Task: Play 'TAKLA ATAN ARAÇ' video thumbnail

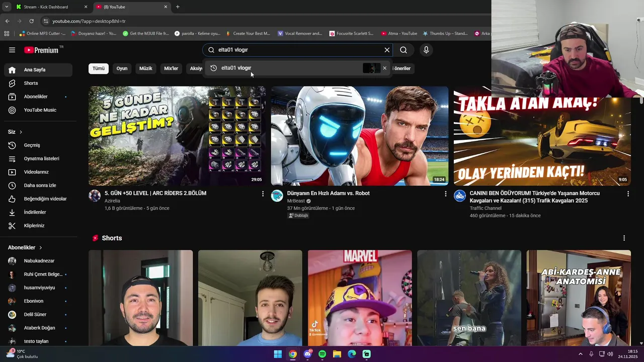Action: click(x=542, y=141)
